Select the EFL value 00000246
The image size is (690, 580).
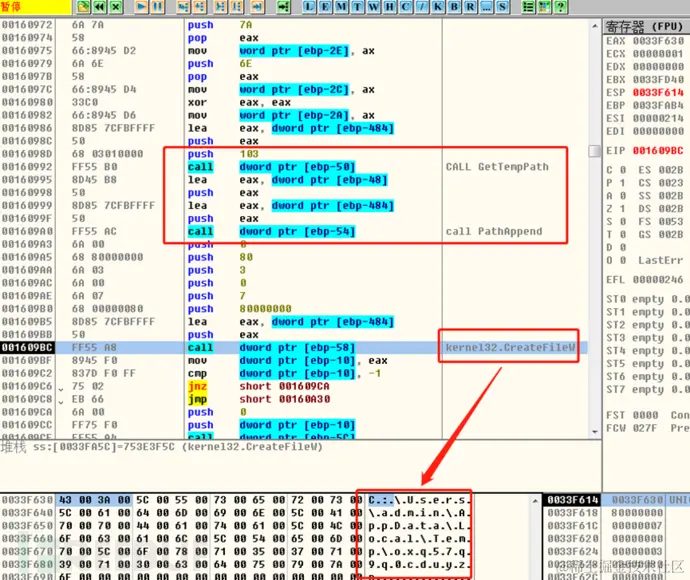[658, 279]
